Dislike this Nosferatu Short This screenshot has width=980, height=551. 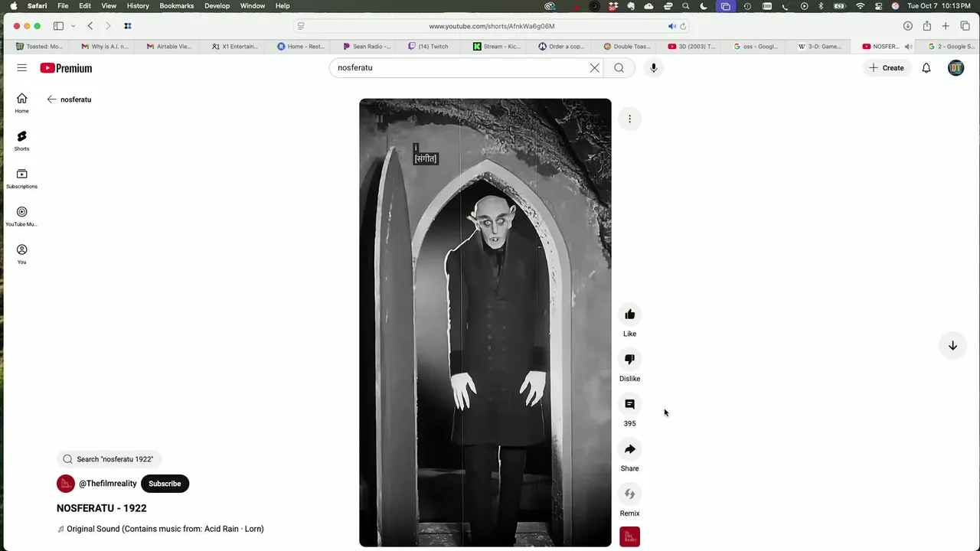click(629, 360)
